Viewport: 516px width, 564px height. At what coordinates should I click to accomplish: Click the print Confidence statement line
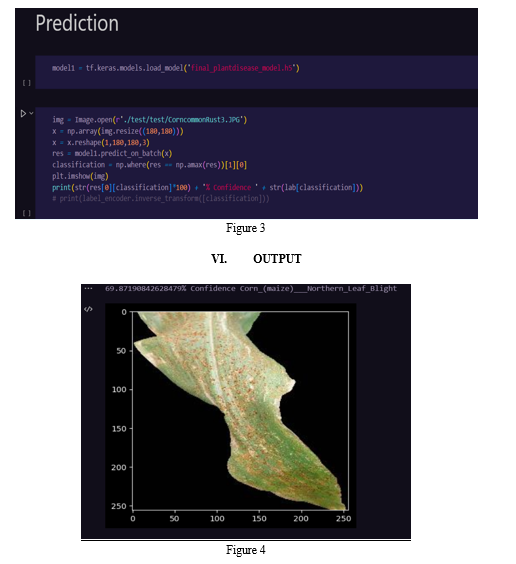[x=207, y=187]
